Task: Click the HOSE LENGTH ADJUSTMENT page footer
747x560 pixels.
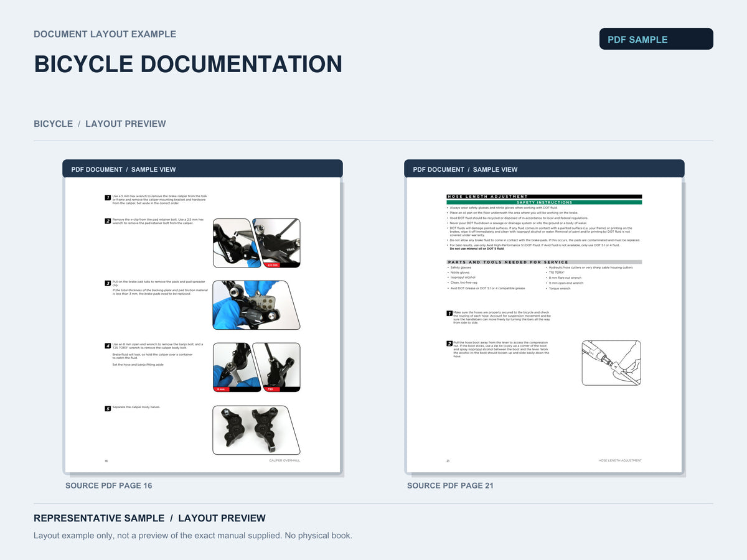Action: (620, 460)
